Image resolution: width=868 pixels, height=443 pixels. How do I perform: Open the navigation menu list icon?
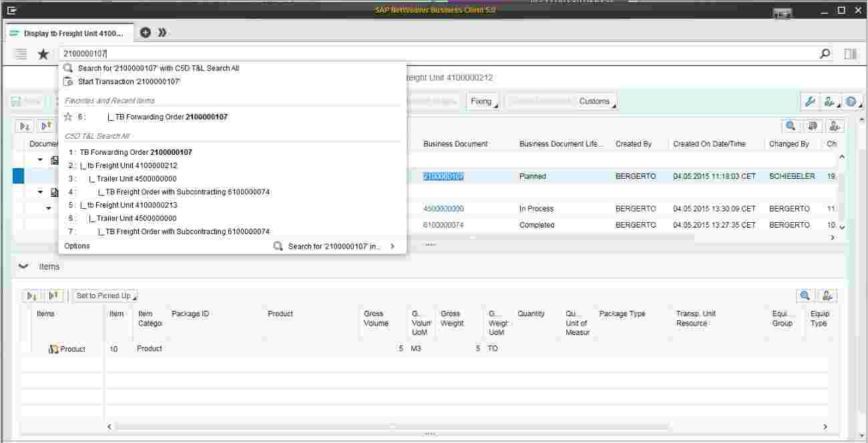[21, 54]
